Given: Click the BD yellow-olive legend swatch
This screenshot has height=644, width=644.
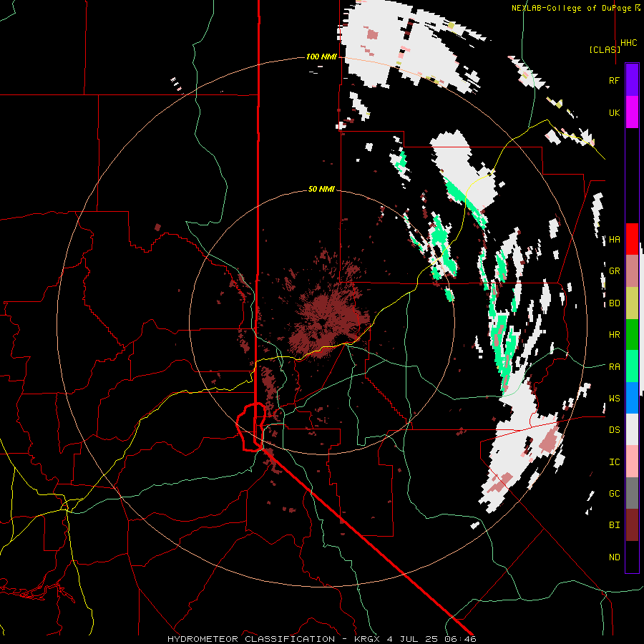Looking at the screenshot, I should [632, 303].
